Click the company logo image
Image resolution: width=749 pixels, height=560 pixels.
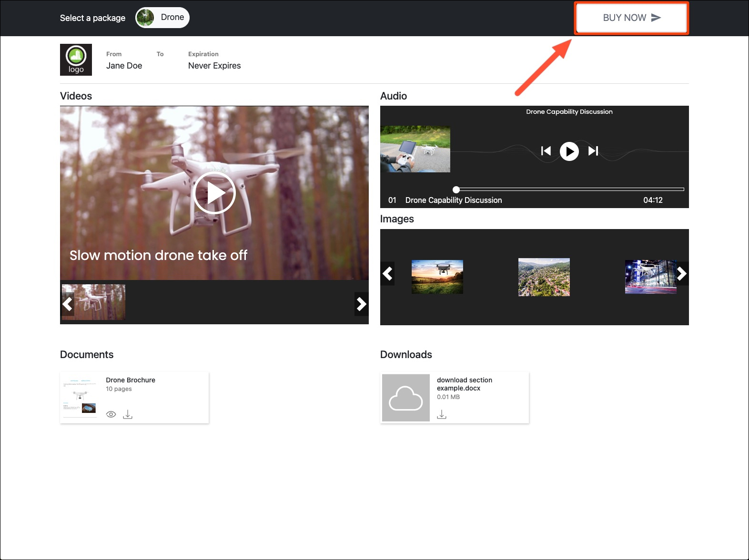76,60
